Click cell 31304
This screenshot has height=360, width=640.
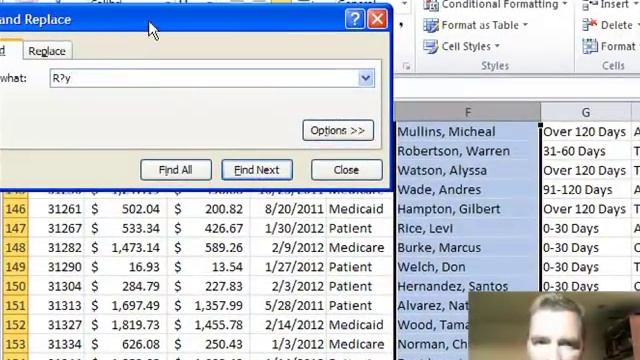click(56, 286)
